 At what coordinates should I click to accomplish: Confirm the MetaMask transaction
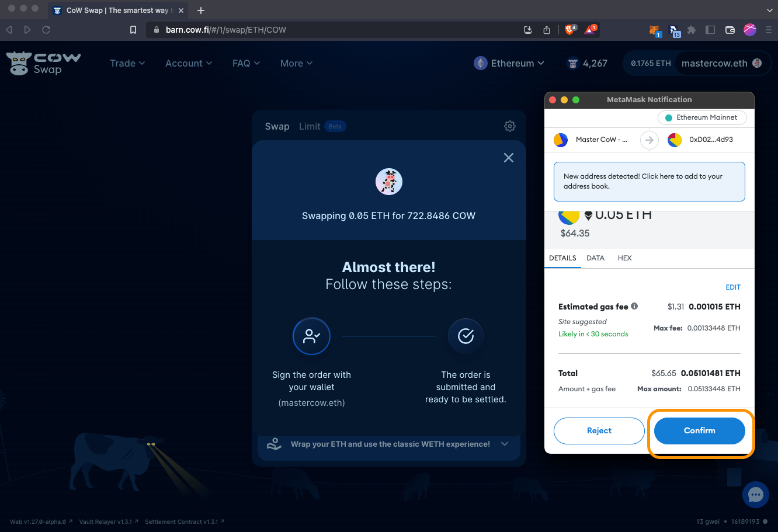coord(699,430)
